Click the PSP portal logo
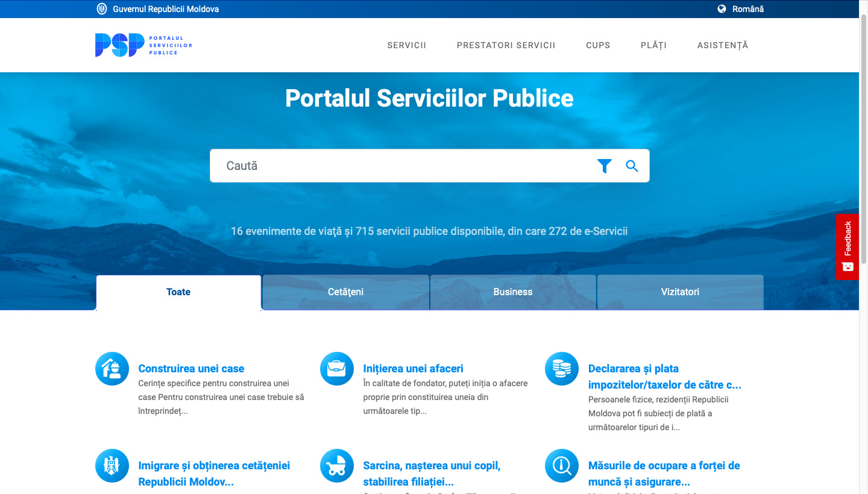 pyautogui.click(x=143, y=45)
